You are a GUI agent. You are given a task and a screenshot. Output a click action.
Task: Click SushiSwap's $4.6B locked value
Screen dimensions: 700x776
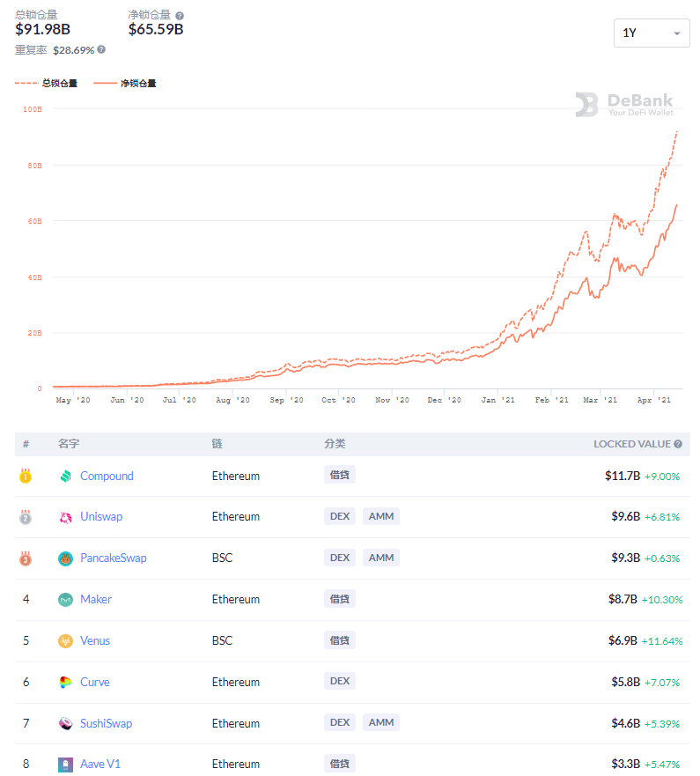point(626,723)
